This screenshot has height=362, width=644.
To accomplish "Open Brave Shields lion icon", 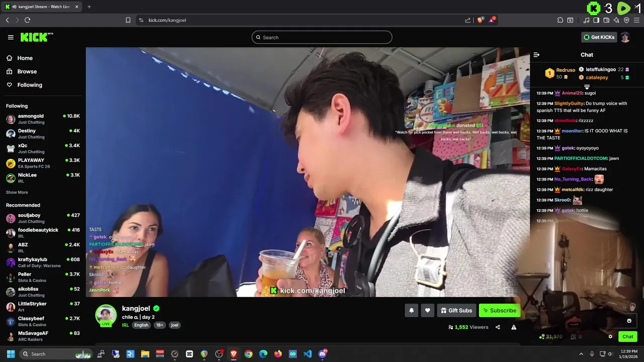I will pos(480,20).
